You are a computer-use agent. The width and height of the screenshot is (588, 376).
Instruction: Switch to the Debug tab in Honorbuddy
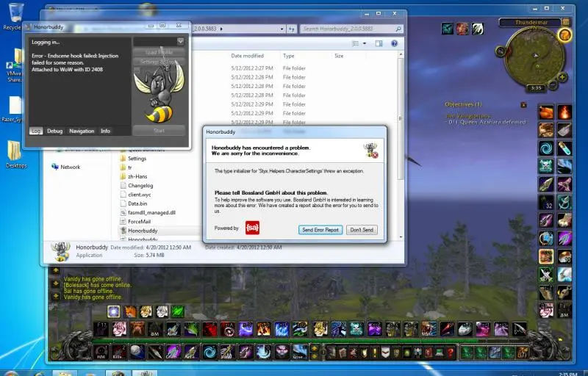click(x=54, y=131)
